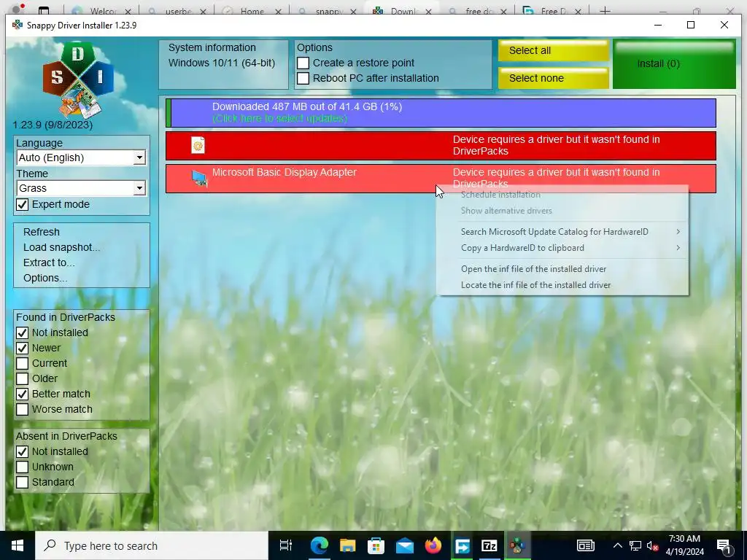Screen dimensions: 747x560
Task: Uncheck Not installed under Found in DriverPacks
Action: (x=23, y=332)
